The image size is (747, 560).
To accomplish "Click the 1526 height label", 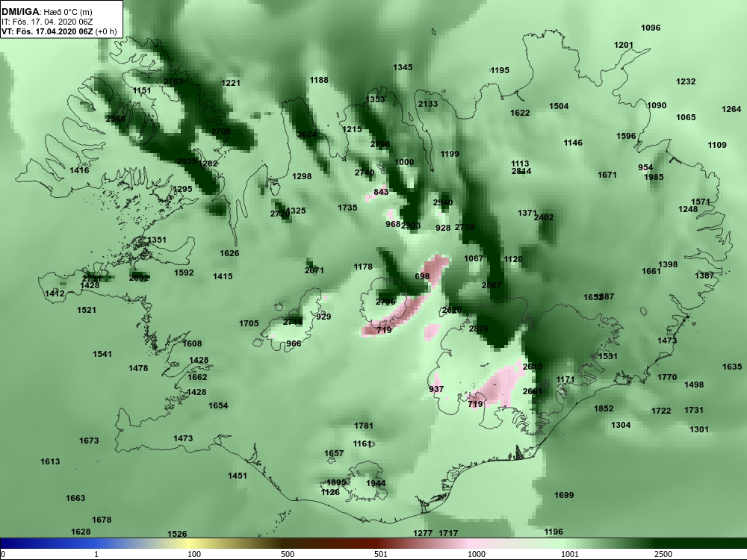I will pyautogui.click(x=177, y=534).
